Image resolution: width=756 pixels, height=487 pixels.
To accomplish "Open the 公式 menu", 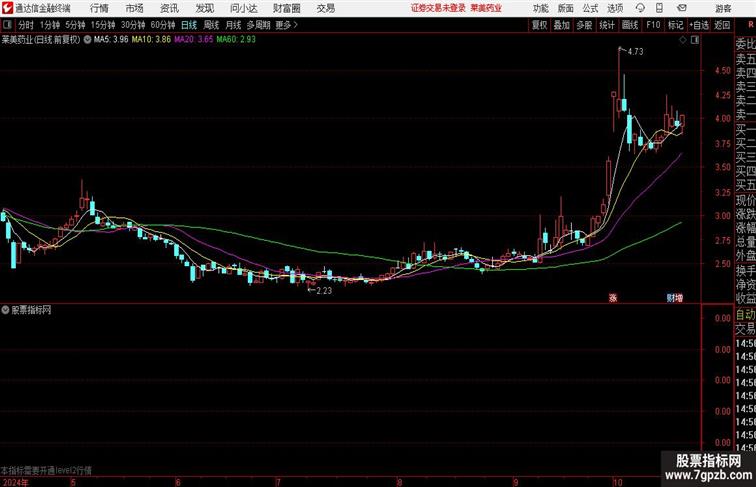I will 590,8.
